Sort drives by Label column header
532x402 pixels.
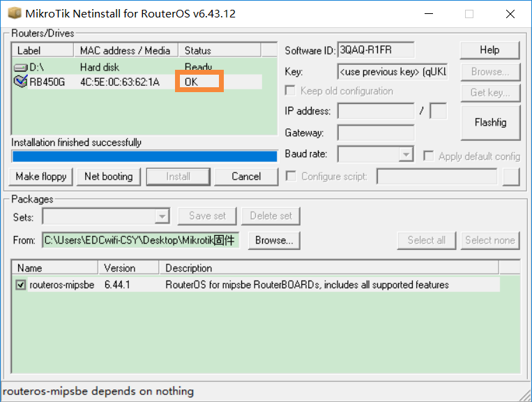pos(43,50)
